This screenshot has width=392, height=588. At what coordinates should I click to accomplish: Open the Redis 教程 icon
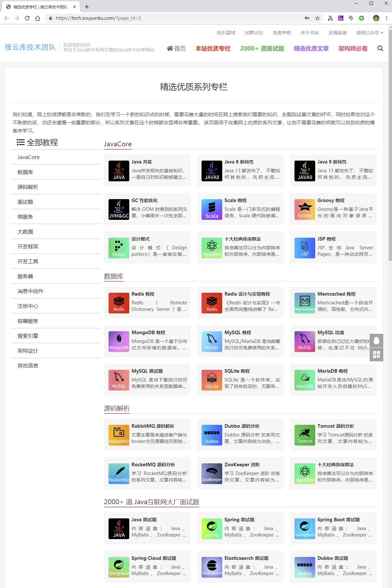[119, 303]
